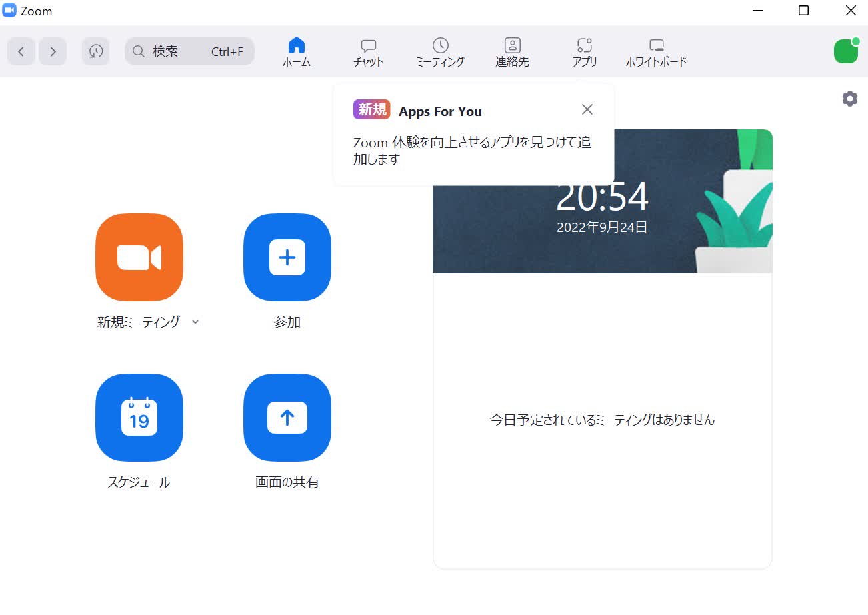
Task: Click the 新規 badge in the popup
Action: click(372, 109)
